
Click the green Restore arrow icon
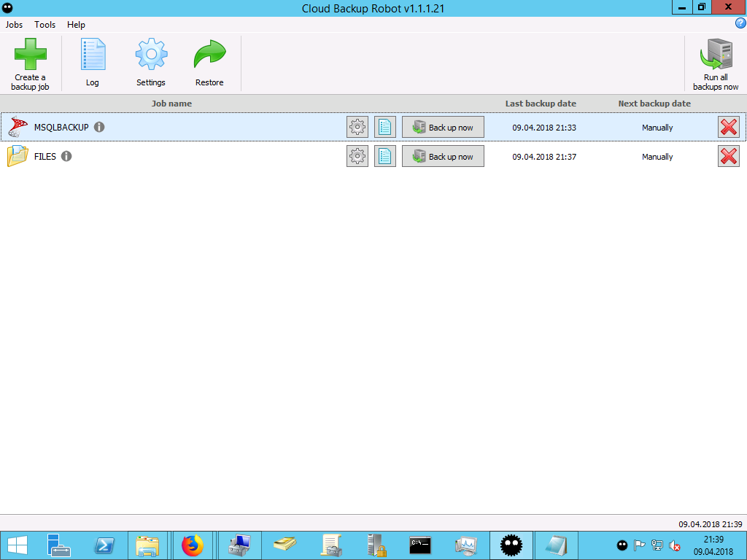tap(209, 55)
